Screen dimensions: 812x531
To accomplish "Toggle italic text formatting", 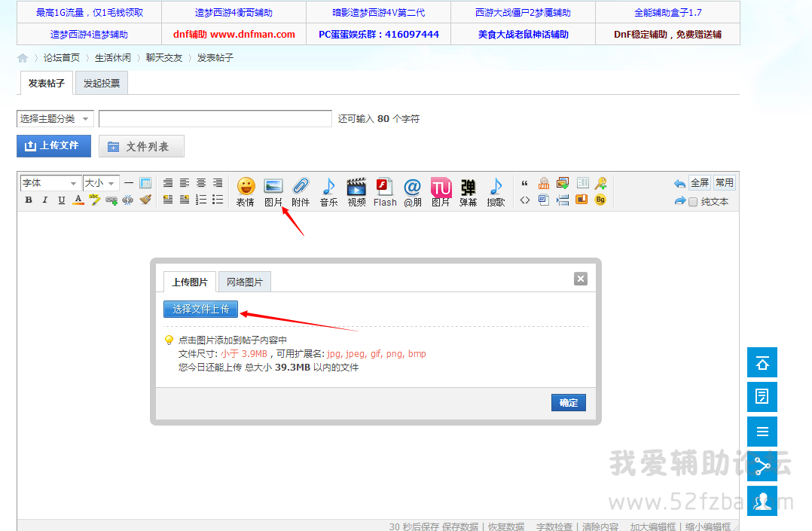I will point(45,200).
